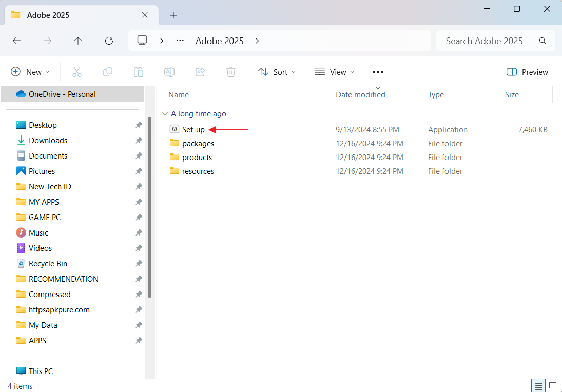Open See more options menu
Viewport: 562px width, 392px height.
[378, 72]
